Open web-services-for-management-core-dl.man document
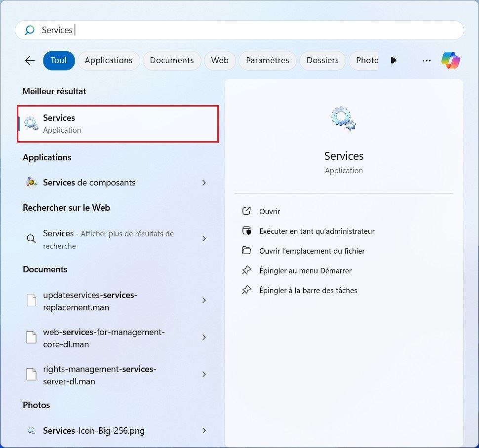The image size is (479, 448). 104,338
